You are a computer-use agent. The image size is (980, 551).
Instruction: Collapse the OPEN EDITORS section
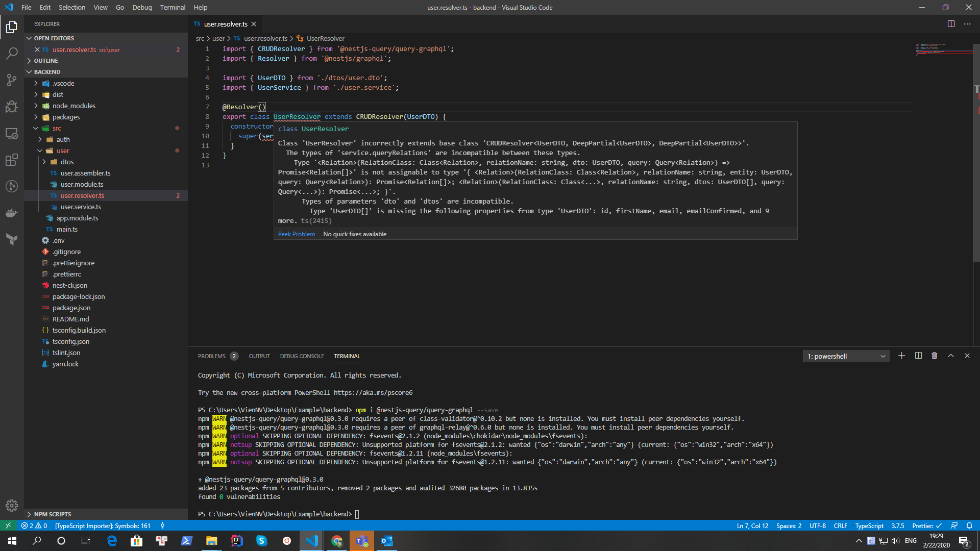(54, 38)
